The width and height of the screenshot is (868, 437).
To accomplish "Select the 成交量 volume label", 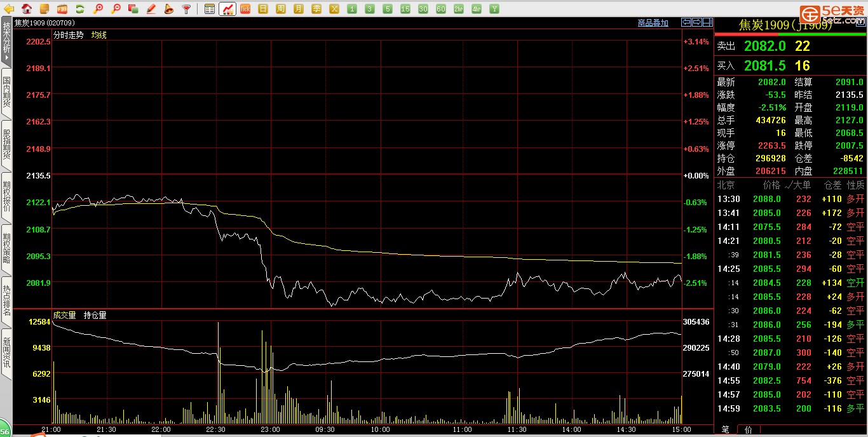I will pos(64,315).
